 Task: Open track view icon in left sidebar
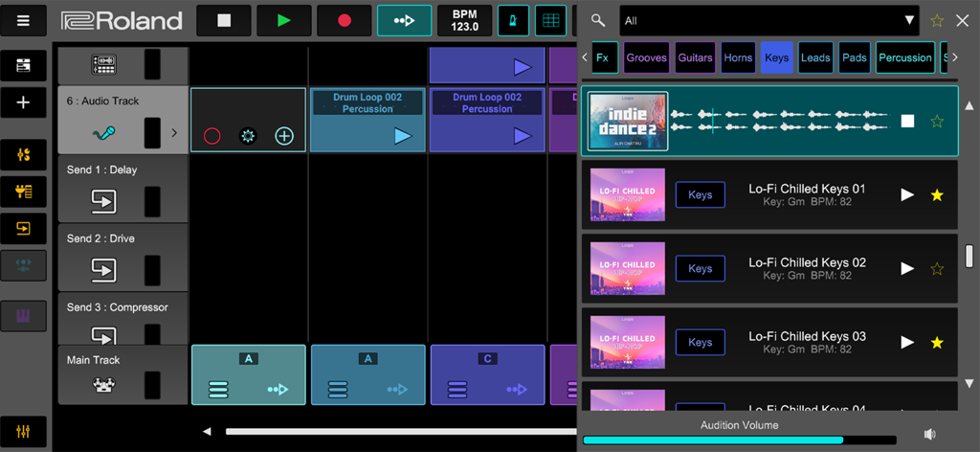click(x=23, y=65)
